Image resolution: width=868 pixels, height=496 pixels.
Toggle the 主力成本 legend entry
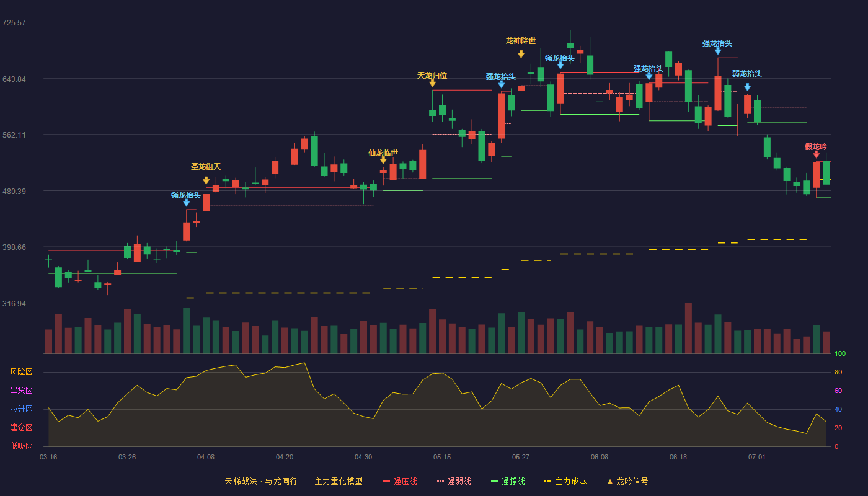[x=565, y=481]
